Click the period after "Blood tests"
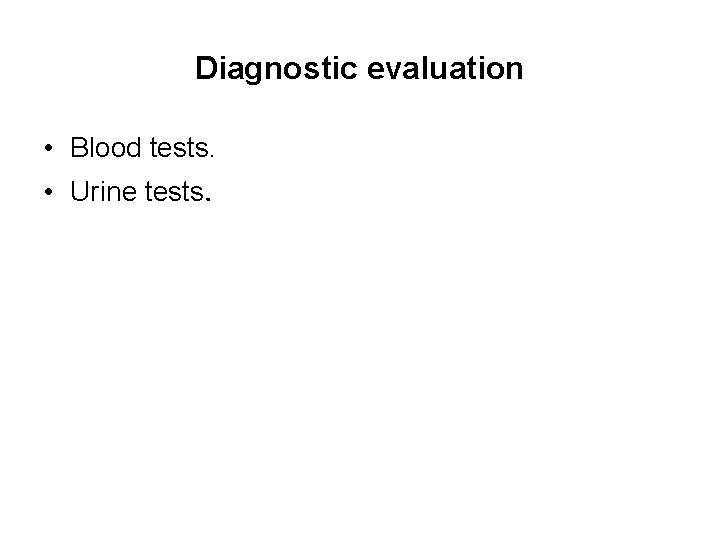 [211, 157]
